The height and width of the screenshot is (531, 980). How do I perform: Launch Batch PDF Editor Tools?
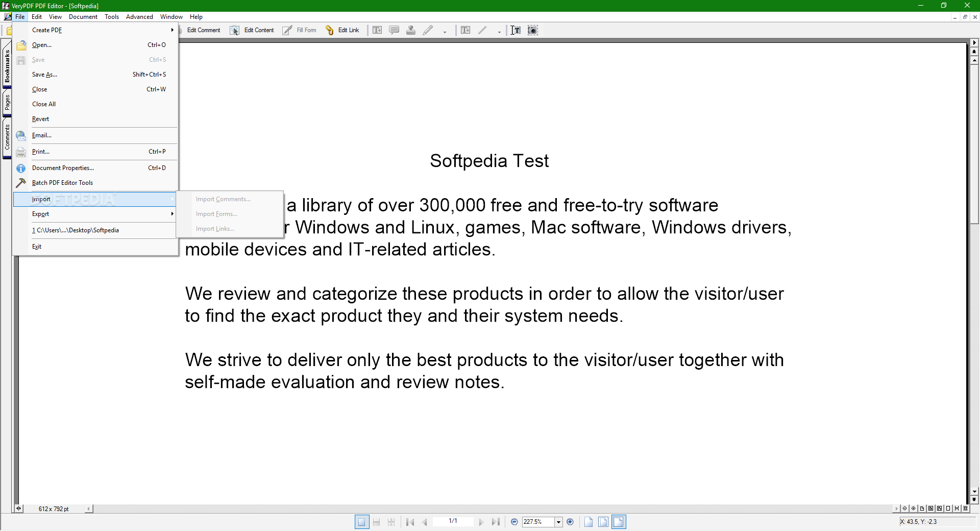tap(95, 183)
